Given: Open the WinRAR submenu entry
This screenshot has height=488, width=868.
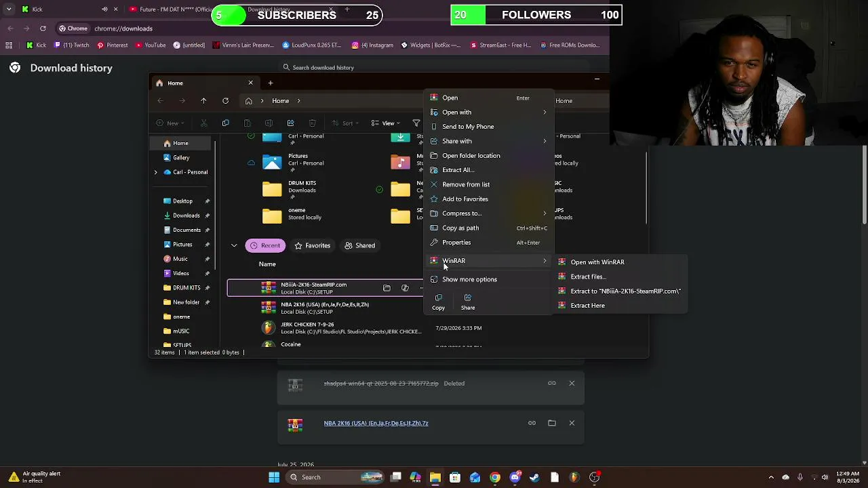Looking at the screenshot, I should click(x=488, y=261).
